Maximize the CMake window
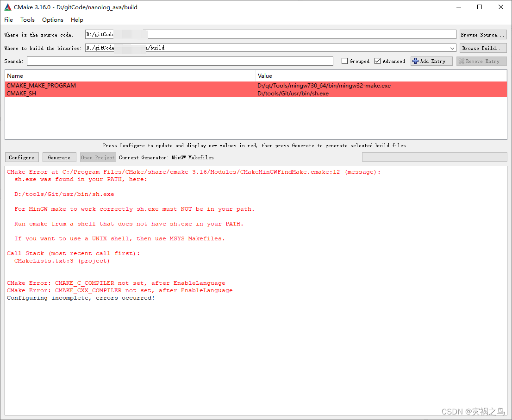 [x=479, y=7]
